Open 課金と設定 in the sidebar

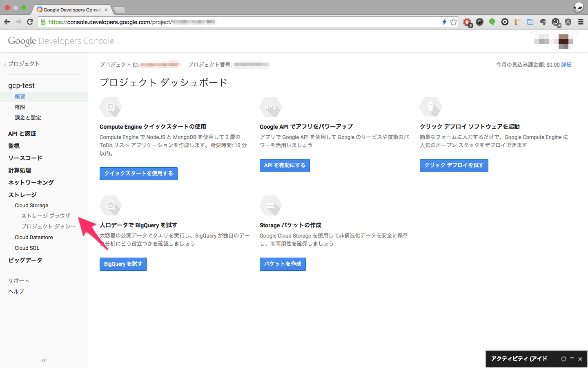(x=28, y=118)
